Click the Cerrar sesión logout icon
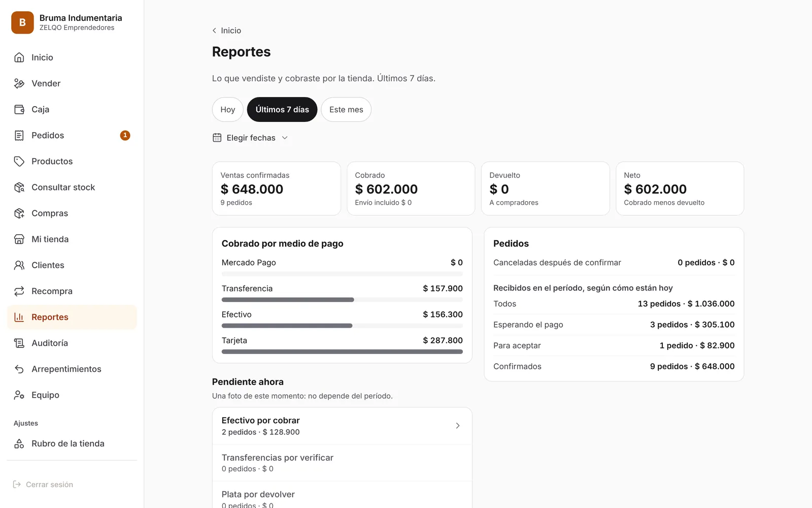The width and height of the screenshot is (812, 508). (x=17, y=485)
